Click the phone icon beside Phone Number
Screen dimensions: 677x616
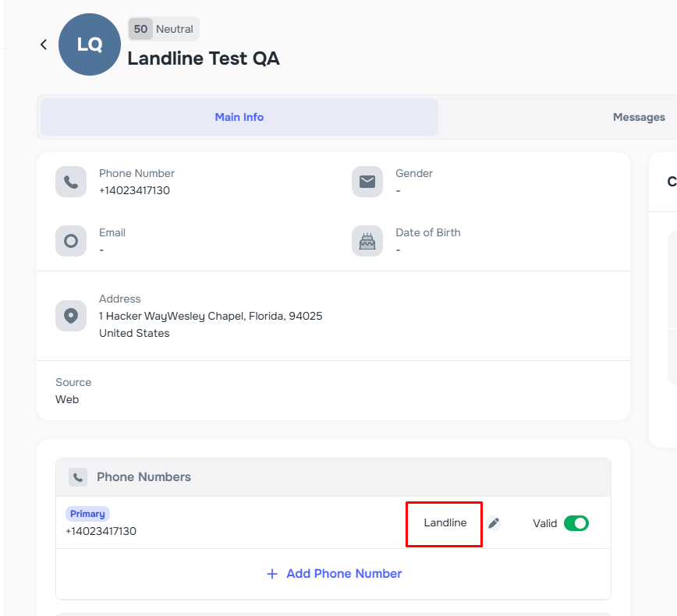point(71,182)
